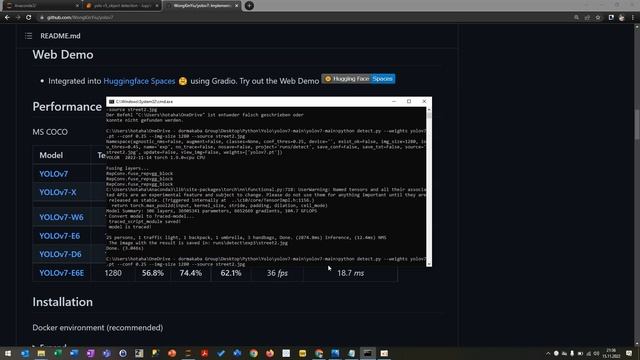Bookmark this page with the star icon
The height and width of the screenshot is (360, 640).
pos(598,18)
